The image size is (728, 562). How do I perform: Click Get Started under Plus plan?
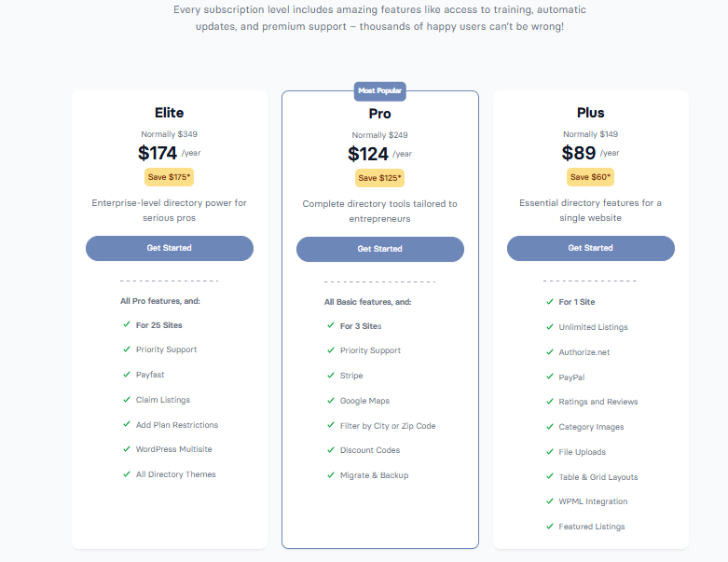(591, 248)
